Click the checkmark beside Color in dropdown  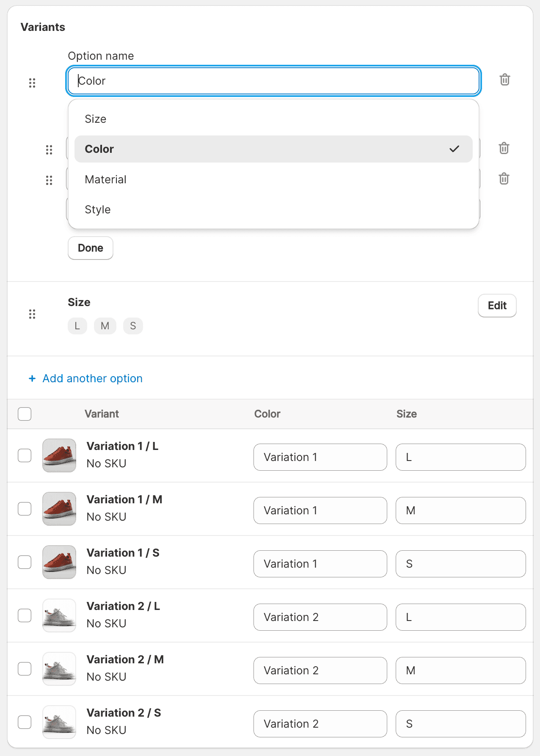[x=454, y=149]
